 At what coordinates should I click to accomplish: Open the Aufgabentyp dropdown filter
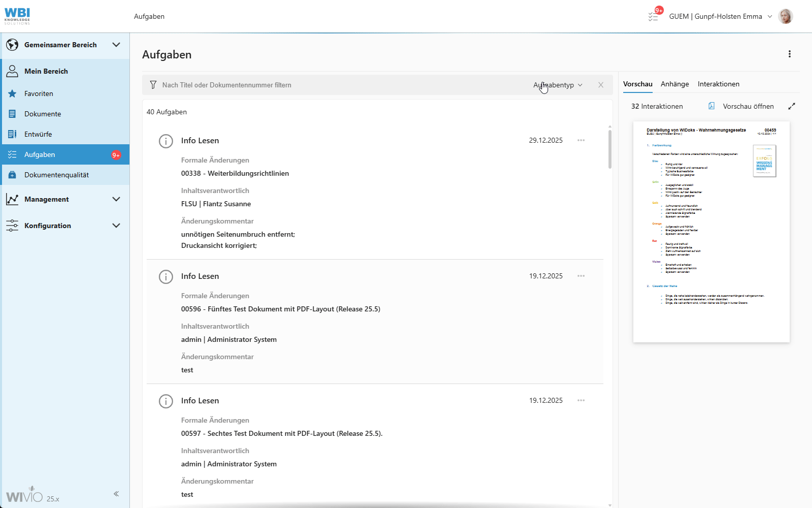click(x=557, y=85)
